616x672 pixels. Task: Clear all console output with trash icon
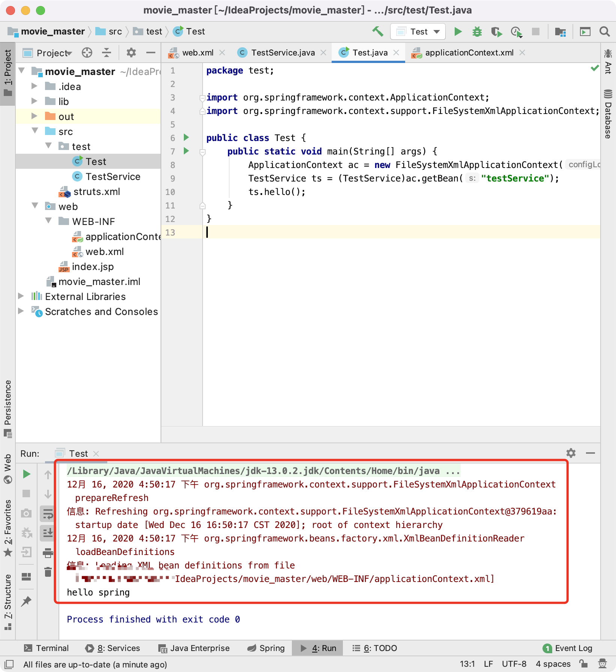[48, 572]
